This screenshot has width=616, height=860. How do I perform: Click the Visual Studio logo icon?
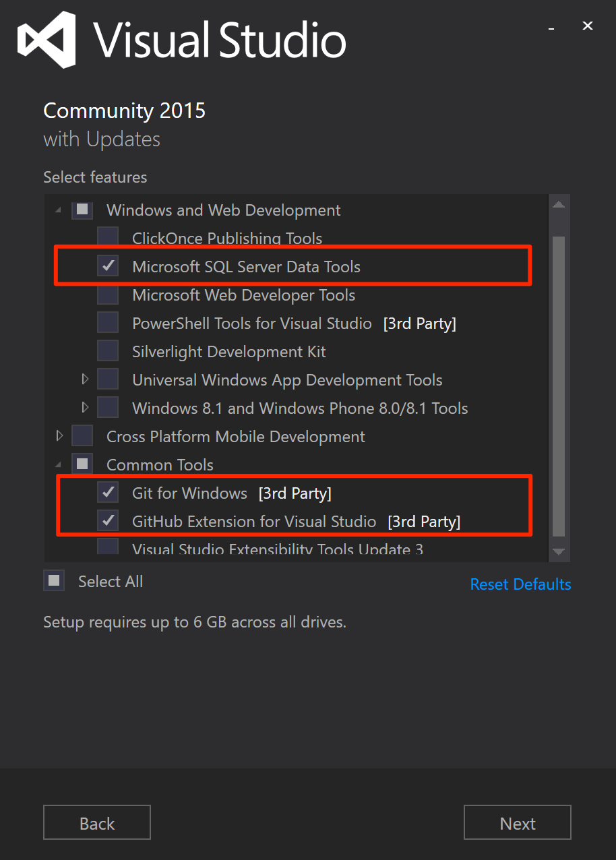pos(46,39)
